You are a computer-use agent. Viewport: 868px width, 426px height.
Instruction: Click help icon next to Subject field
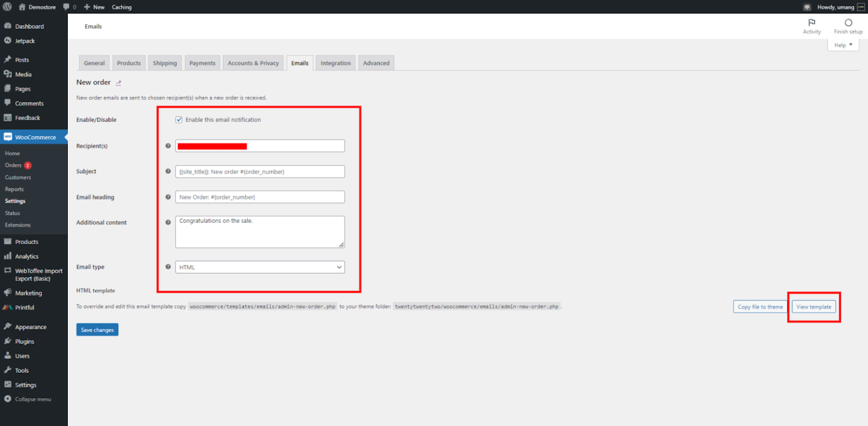click(x=168, y=171)
